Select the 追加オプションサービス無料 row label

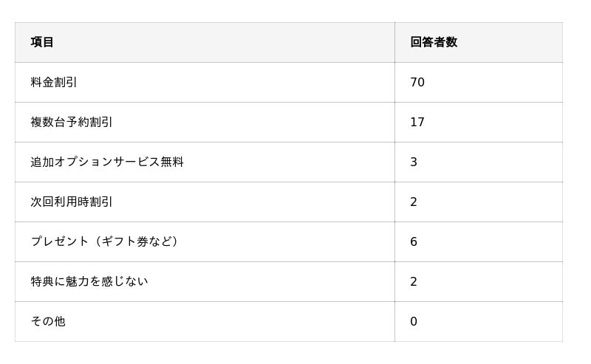click(x=107, y=162)
